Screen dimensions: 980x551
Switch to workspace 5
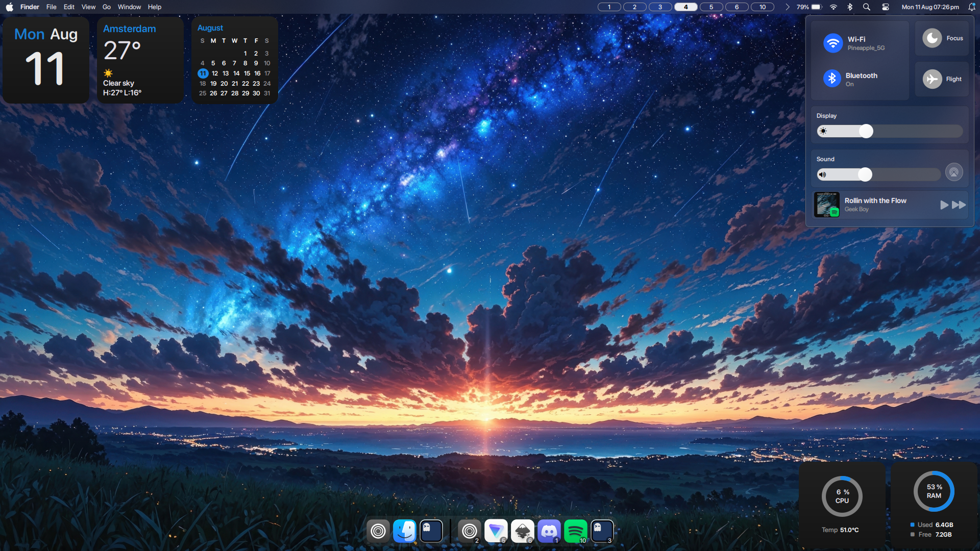[711, 7]
